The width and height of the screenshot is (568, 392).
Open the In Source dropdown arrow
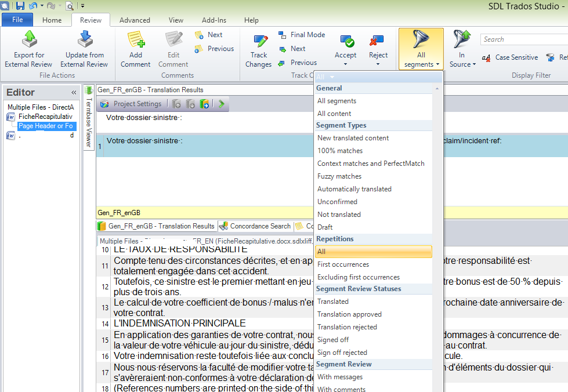click(x=474, y=64)
